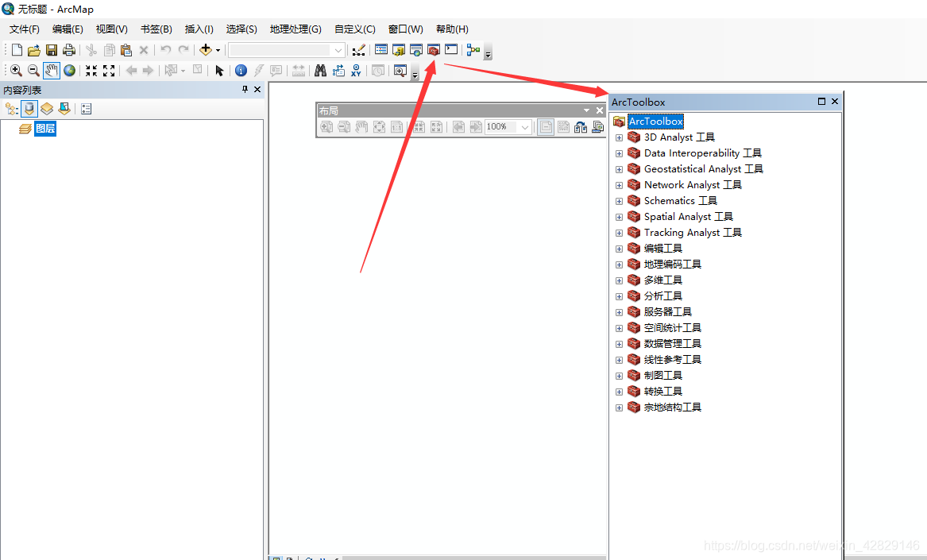Open the Find binoculars tool
This screenshot has width=927, height=560.
point(320,71)
